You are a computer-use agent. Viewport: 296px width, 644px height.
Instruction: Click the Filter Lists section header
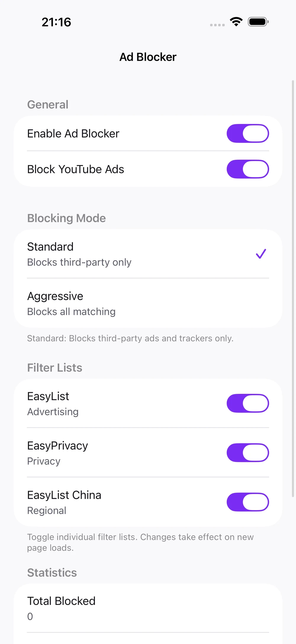(x=55, y=368)
